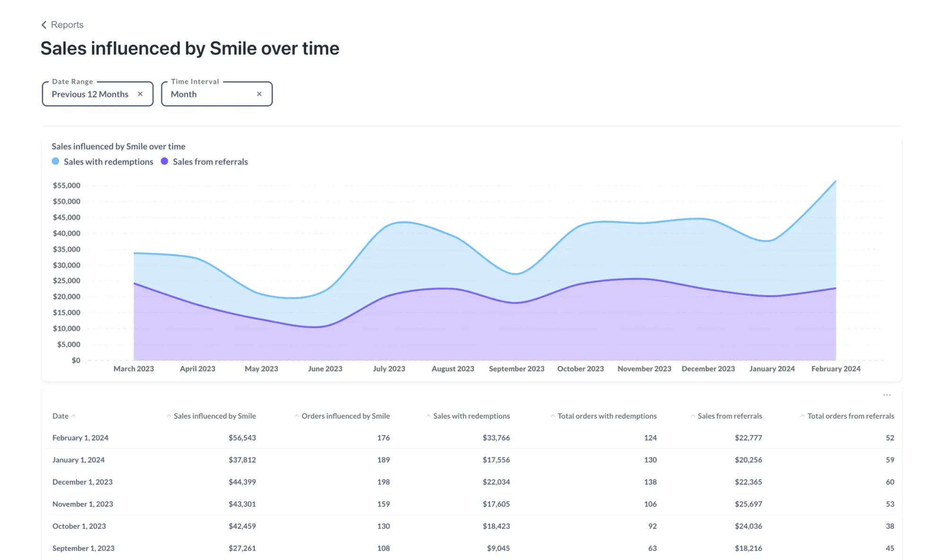The width and height of the screenshot is (945, 560).
Task: Click the back chevron beside Reports
Action: [44, 25]
